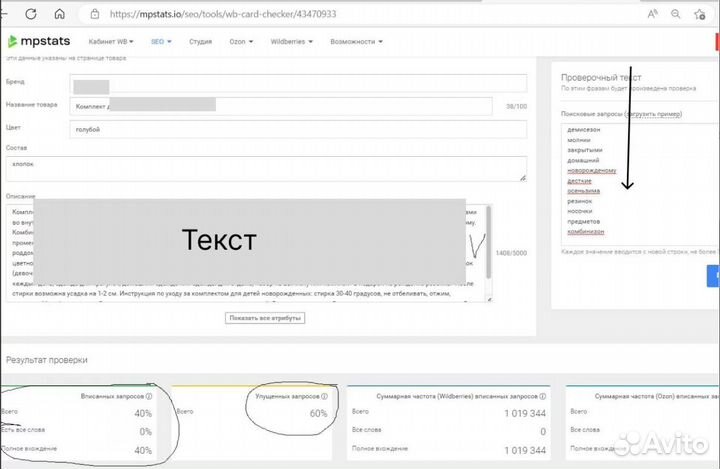This screenshot has height=469, width=720.
Task: Click the mpstats logo
Action: pyautogui.click(x=41, y=42)
